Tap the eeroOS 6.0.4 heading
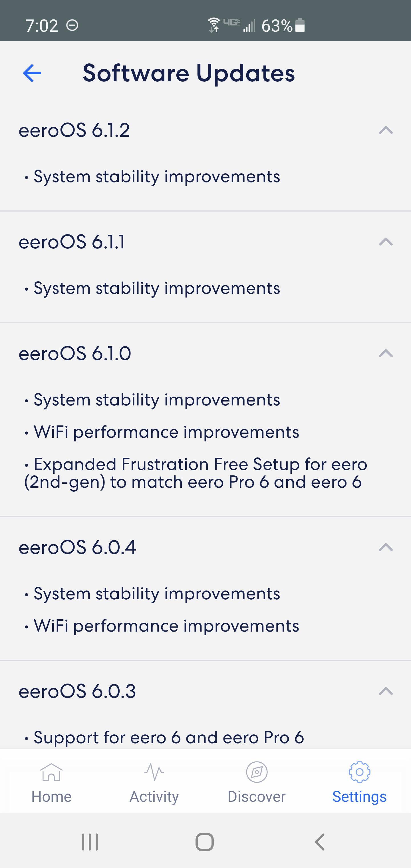This screenshot has height=868, width=411. click(77, 547)
